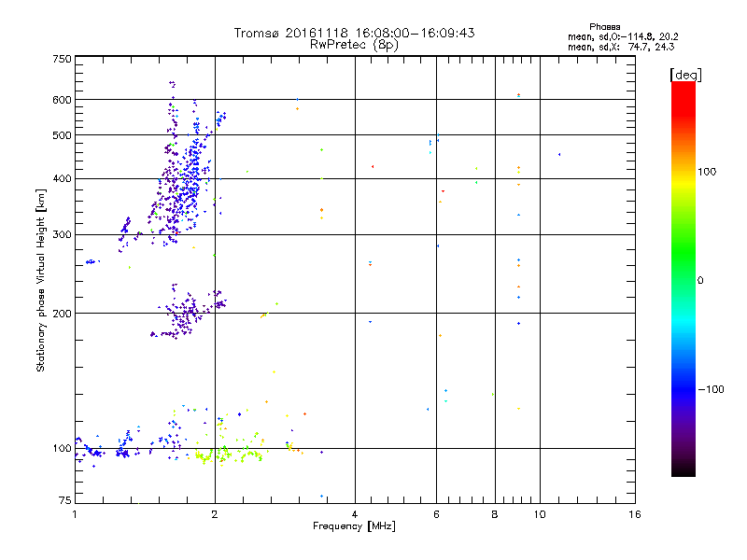Click the y-axis tick label '500'
Screen dimensions: 747x560
(x=63, y=135)
